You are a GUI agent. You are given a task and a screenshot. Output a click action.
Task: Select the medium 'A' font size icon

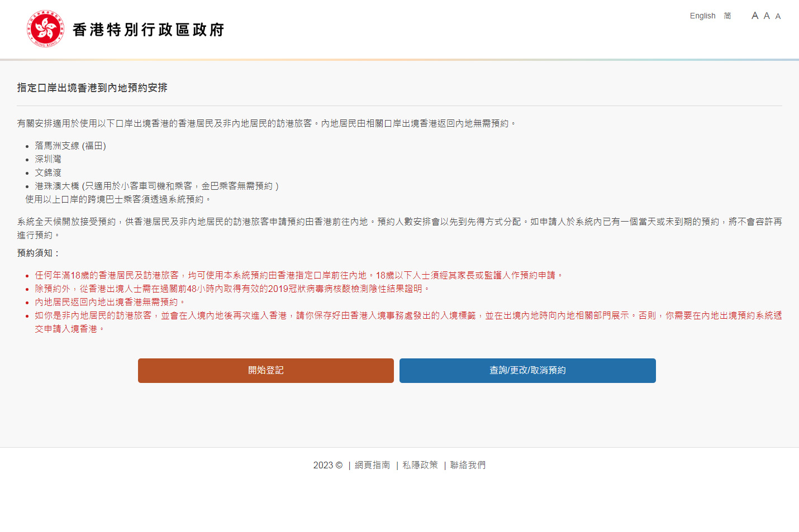click(x=767, y=16)
